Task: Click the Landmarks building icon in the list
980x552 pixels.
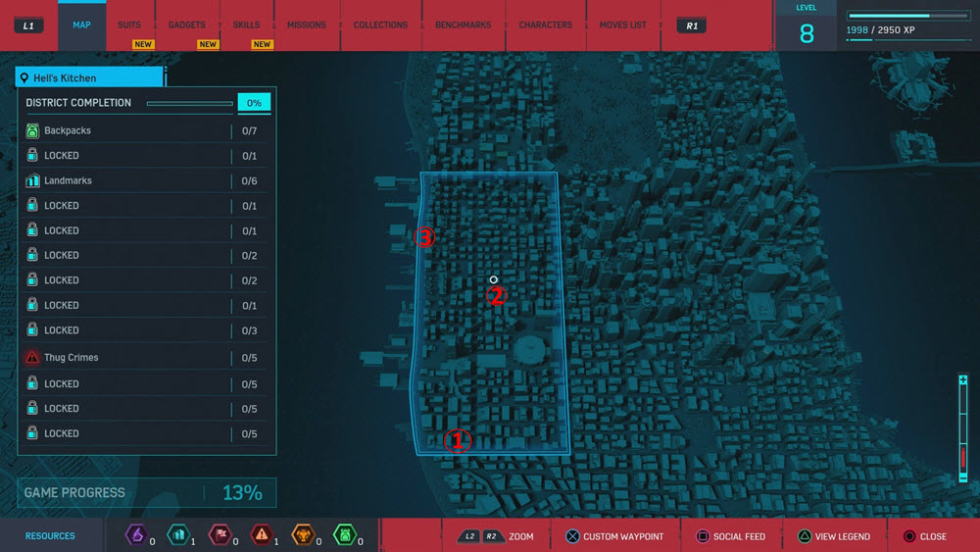Action: (x=32, y=180)
